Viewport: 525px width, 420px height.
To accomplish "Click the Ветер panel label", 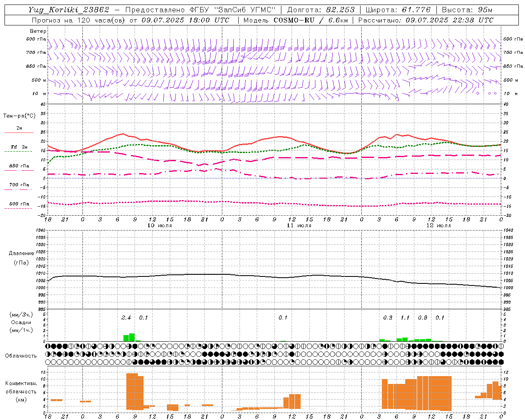I will point(38,31).
